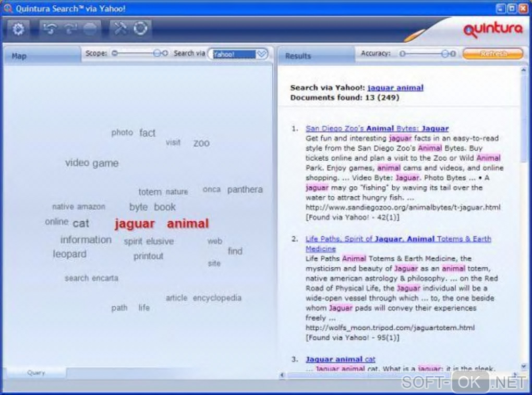Click the horizontal scroll left arrow
Image resolution: width=532 pixels, height=395 pixels.
click(x=282, y=375)
